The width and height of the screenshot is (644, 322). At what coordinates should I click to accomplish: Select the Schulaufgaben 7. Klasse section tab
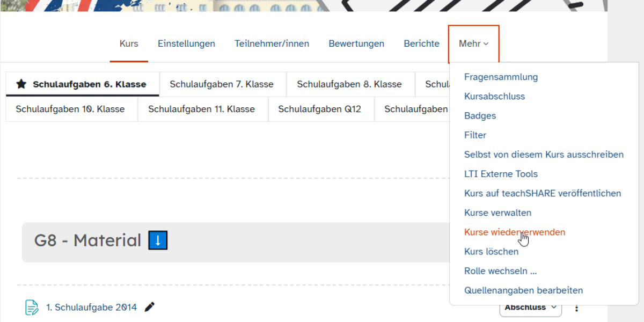222,84
